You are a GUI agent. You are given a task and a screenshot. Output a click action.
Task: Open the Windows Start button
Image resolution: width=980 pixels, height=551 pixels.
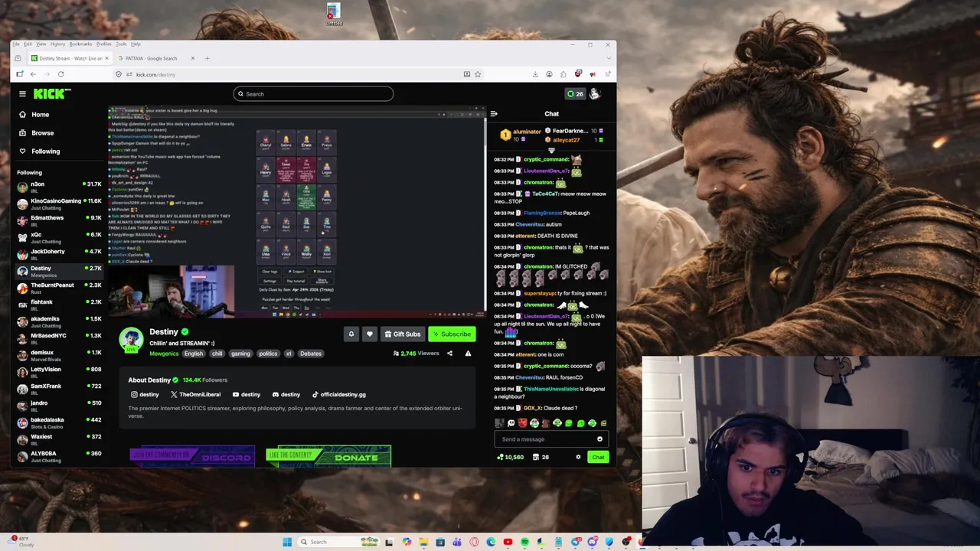point(287,542)
